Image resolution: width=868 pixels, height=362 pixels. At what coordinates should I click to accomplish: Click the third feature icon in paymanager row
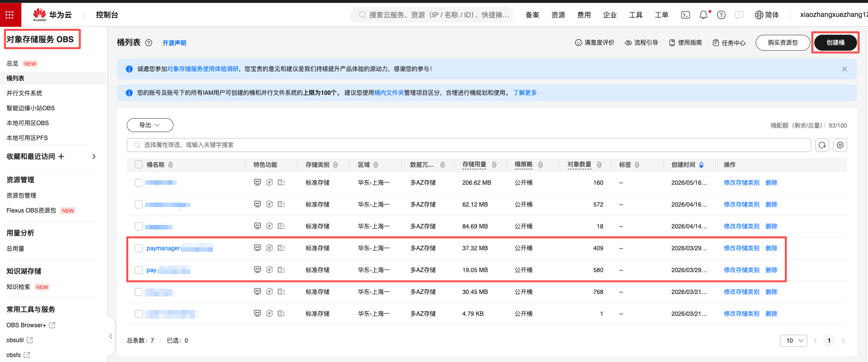click(x=281, y=248)
